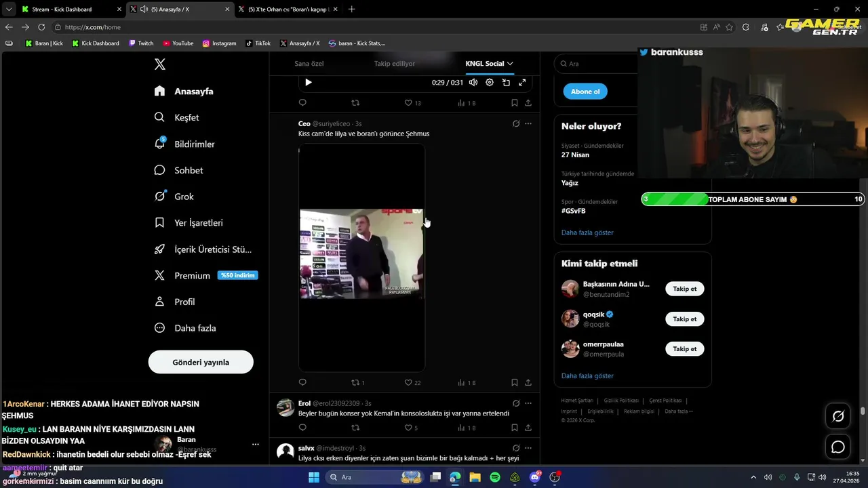Open Spotify from taskbar
This screenshot has height=488, width=868.
point(495,477)
